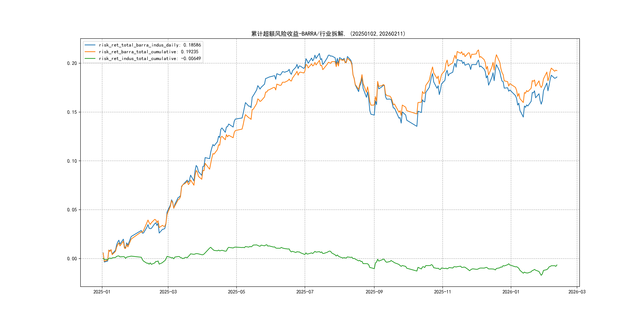The image size is (644, 322).
Task: Click the 2025-05 x-axis tick label
Action: click(236, 292)
